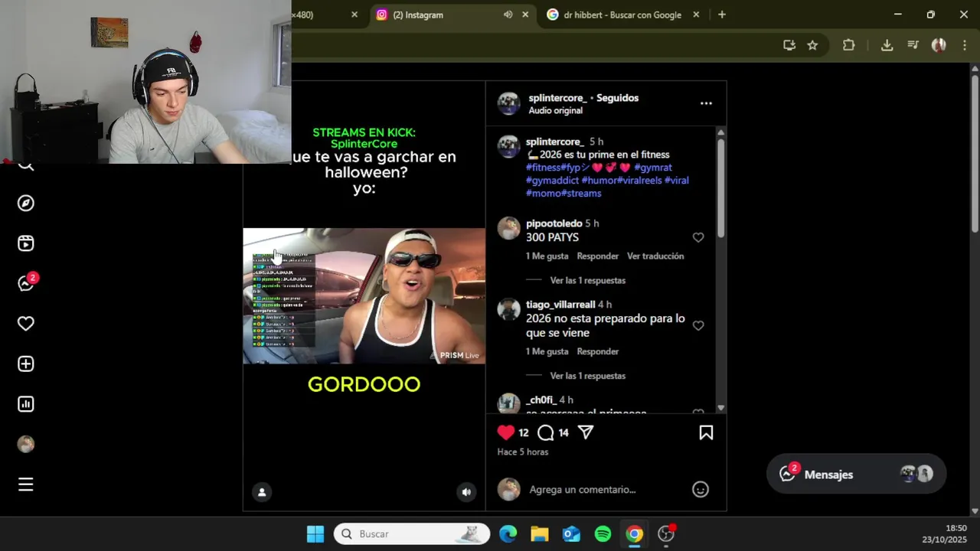Open _ch0fi_ commenter username
Screen dimensions: 980x551
[x=541, y=400]
